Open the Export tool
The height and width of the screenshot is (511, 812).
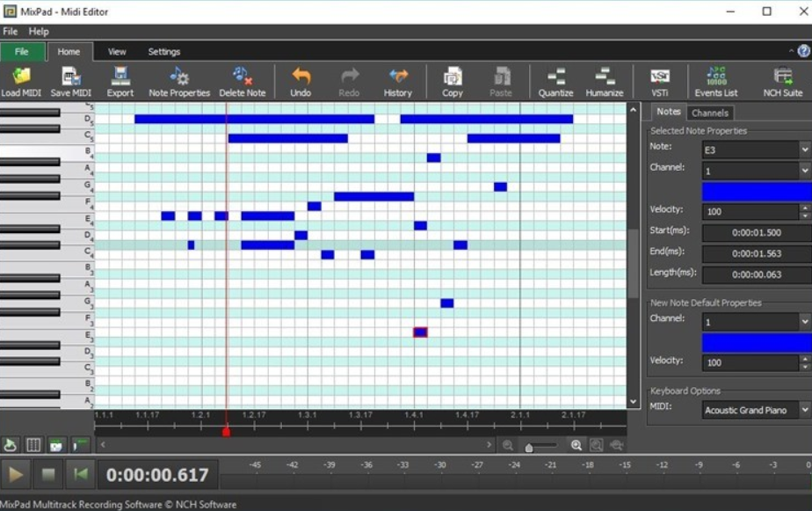(x=120, y=81)
